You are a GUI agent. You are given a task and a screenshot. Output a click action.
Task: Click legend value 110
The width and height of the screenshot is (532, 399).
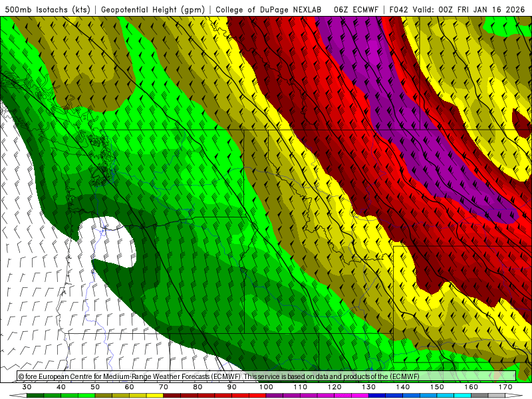tap(301, 387)
